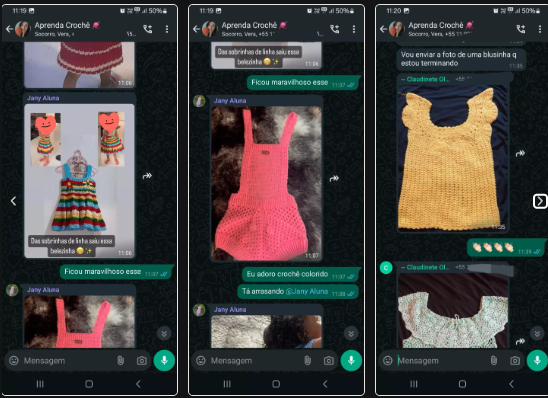The image size is (548, 398).
Task: Tap Jany Aluna name above rainbow dress
Action: click(x=43, y=98)
